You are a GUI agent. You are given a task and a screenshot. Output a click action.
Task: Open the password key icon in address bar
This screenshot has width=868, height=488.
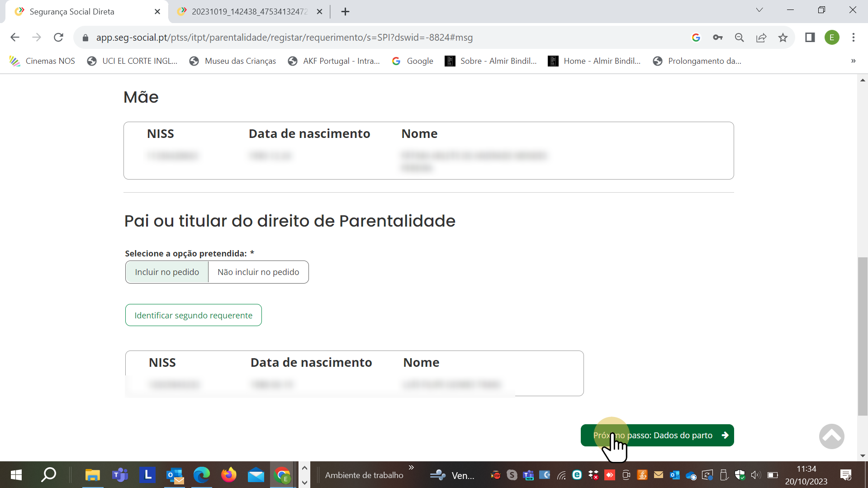(x=718, y=38)
